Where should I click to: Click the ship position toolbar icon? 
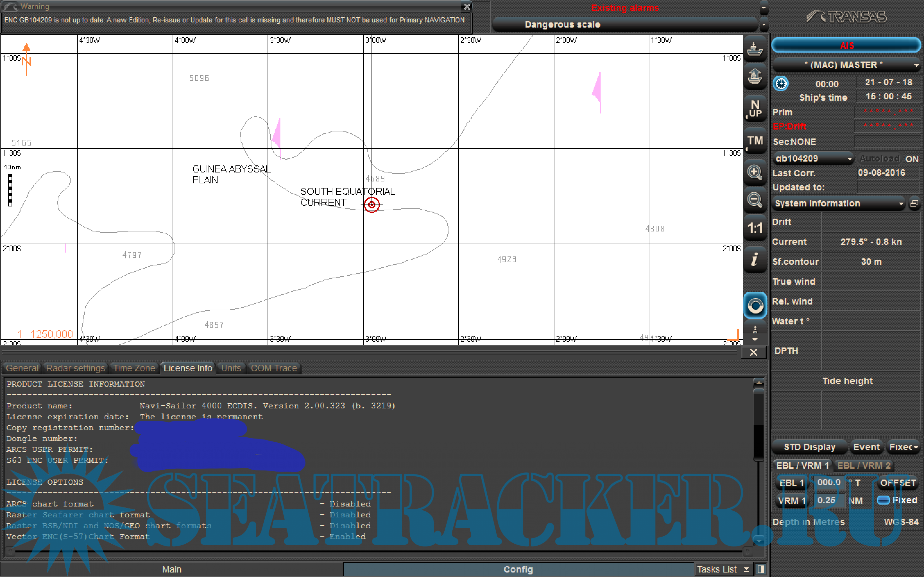755,49
